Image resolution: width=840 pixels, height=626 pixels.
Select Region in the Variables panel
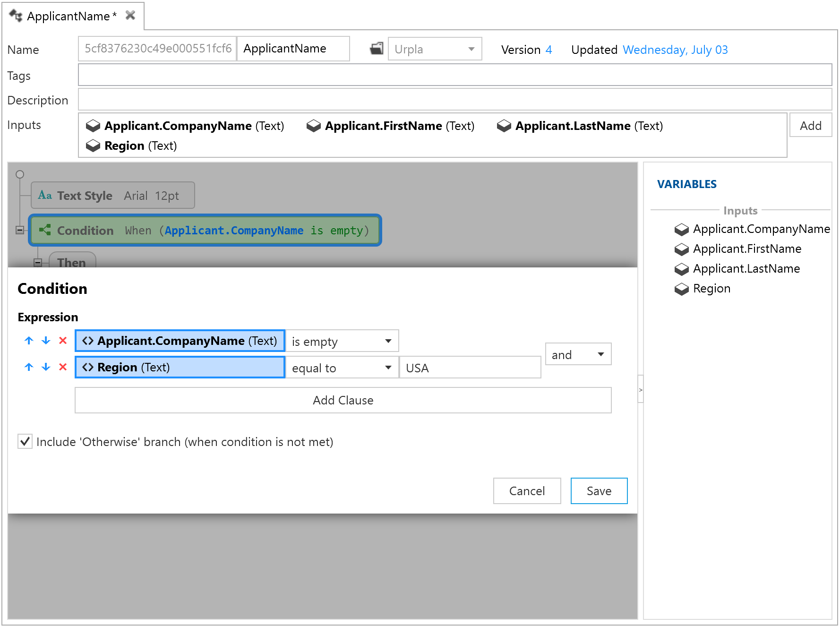tap(711, 289)
